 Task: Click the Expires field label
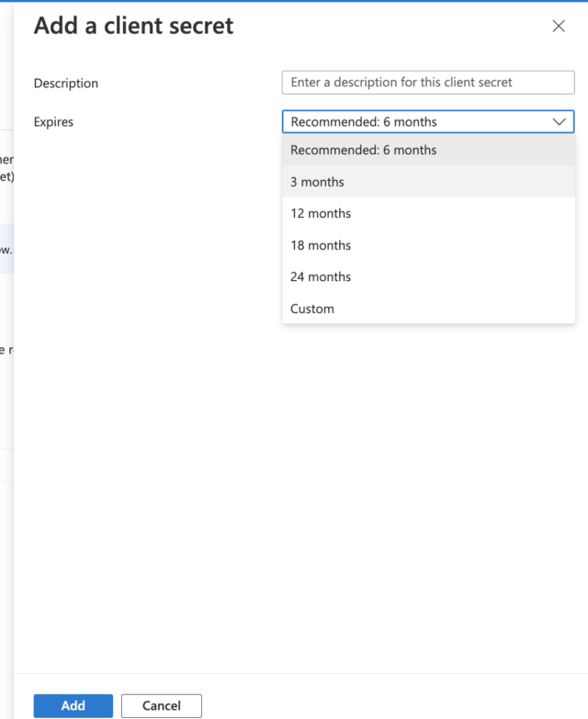coord(53,122)
